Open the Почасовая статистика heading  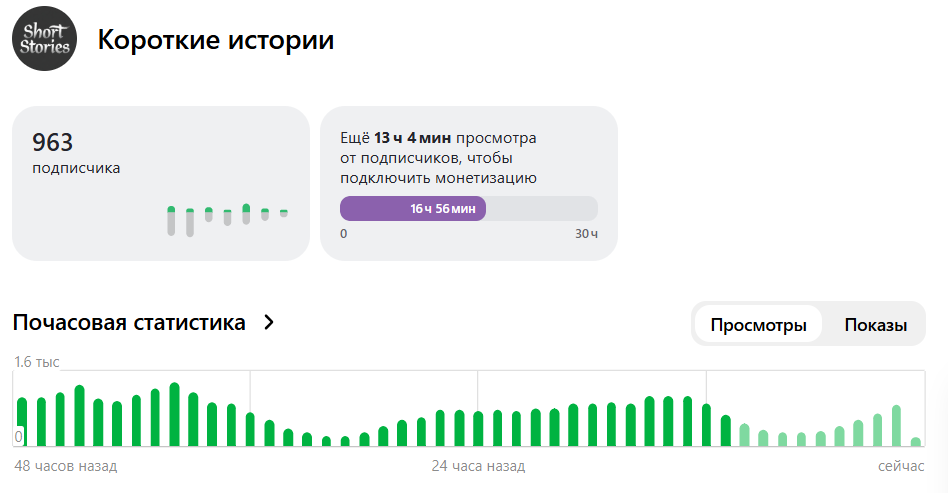point(129,323)
